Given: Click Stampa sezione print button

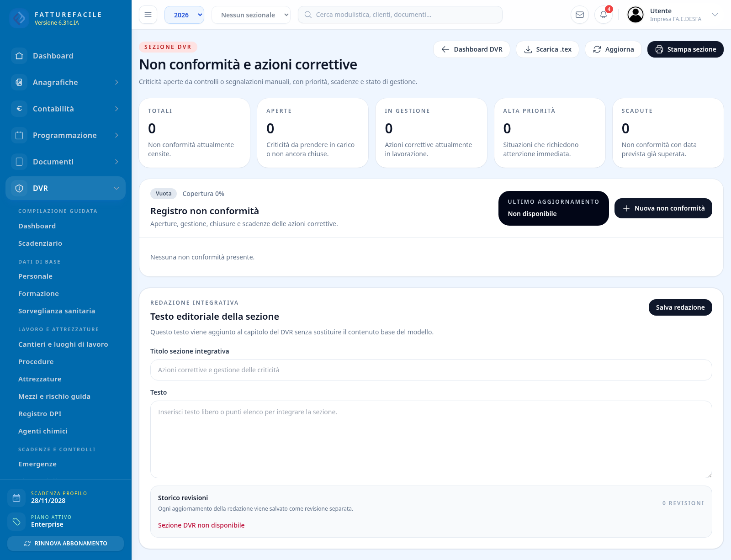Looking at the screenshot, I should pyautogui.click(x=685, y=49).
